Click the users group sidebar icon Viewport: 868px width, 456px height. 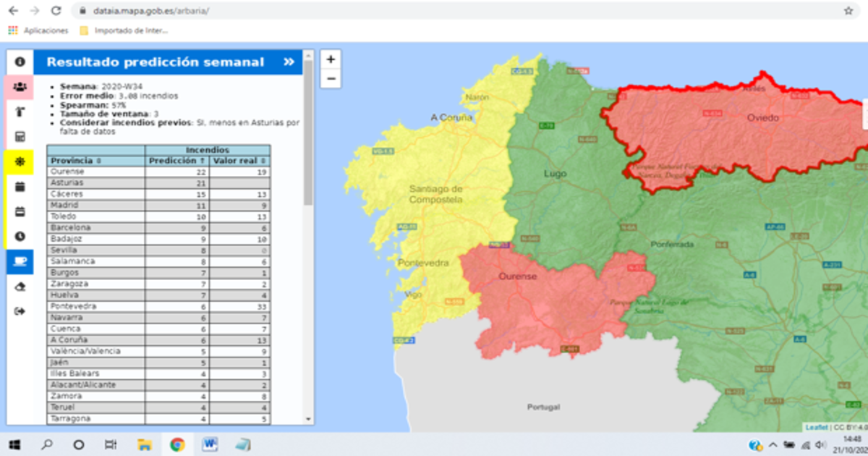click(x=20, y=87)
